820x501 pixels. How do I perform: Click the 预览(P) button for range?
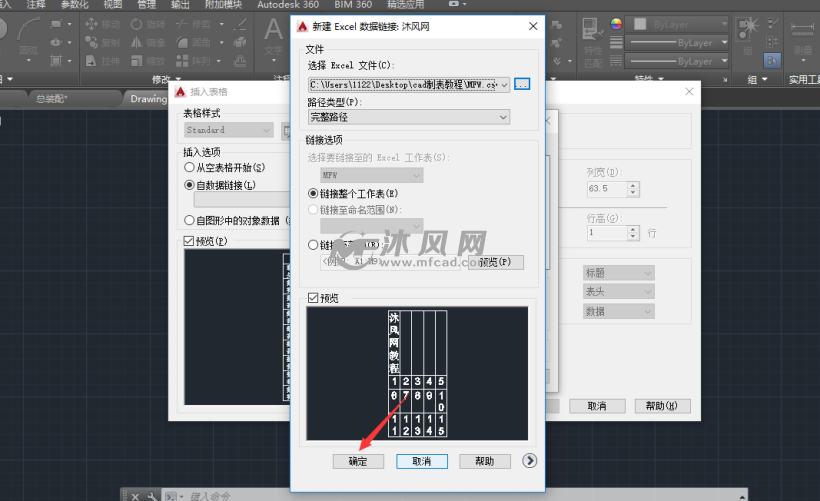[495, 262]
